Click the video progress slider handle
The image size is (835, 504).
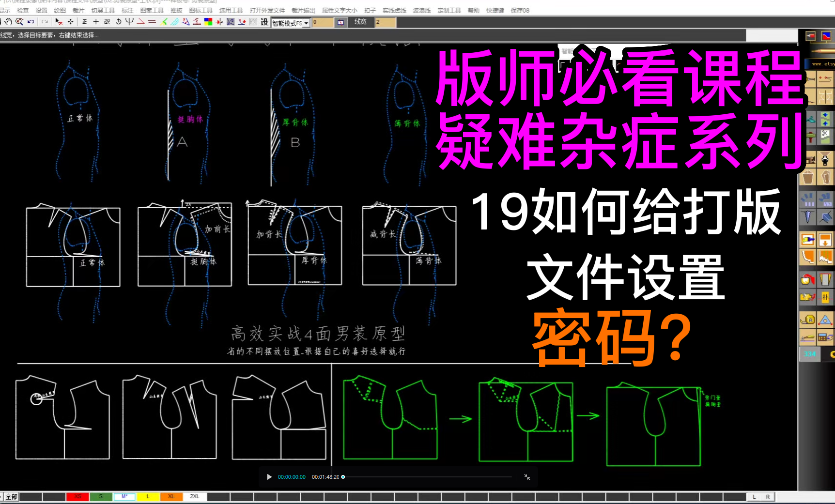pyautogui.click(x=343, y=477)
